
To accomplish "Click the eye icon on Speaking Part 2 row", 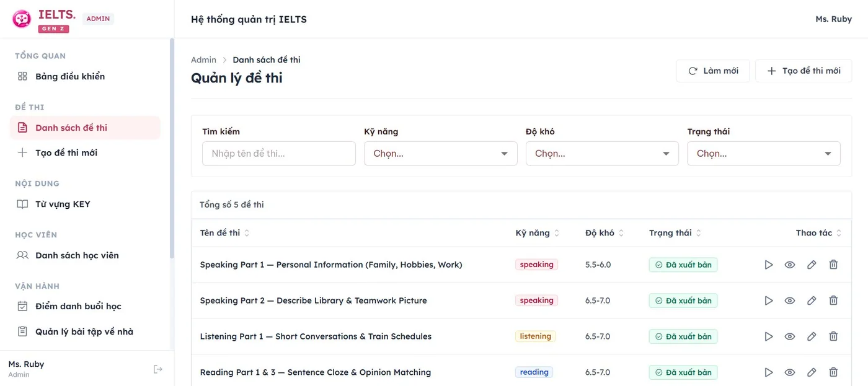I will pyautogui.click(x=790, y=300).
